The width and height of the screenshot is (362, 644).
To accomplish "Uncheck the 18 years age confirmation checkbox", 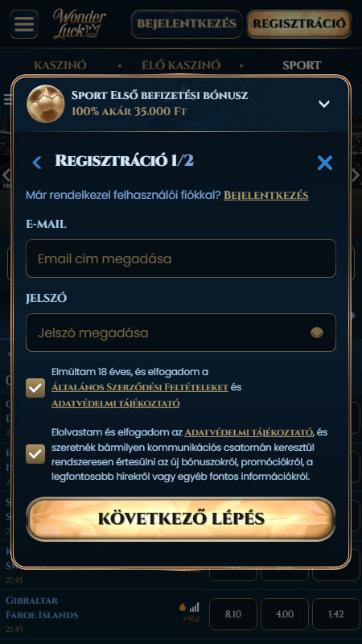I will pos(35,388).
